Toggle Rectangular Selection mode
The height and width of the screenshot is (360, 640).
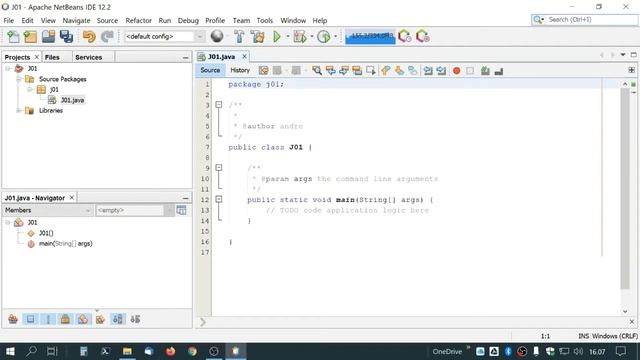tap(371, 71)
